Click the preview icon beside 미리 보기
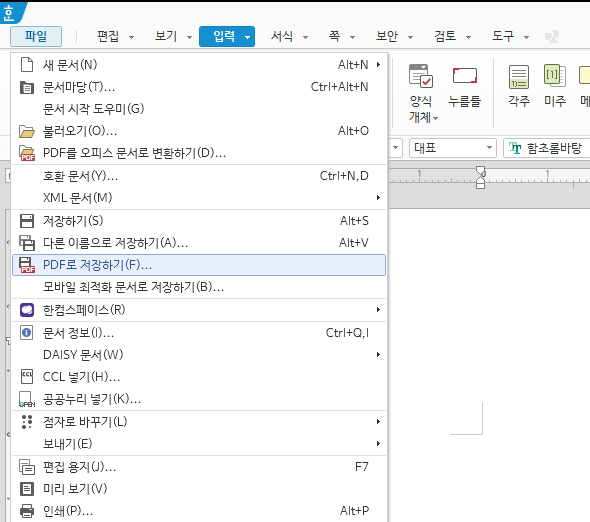 coord(27,489)
